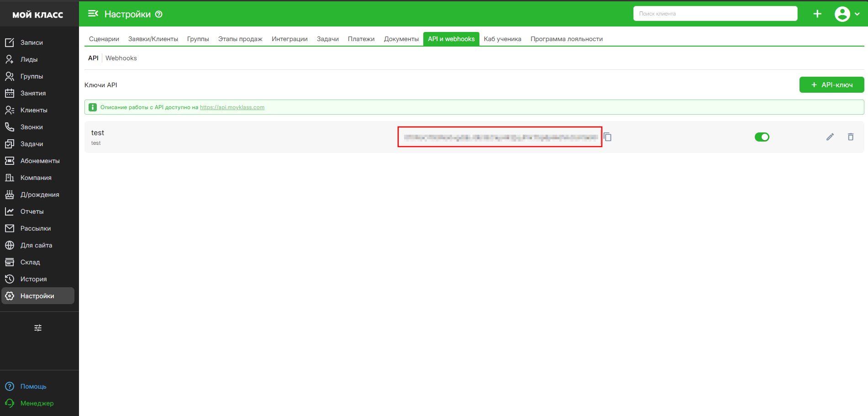Screen dimensions: 868x416
Task: Go to Клиенты section
Action: click(37, 110)
